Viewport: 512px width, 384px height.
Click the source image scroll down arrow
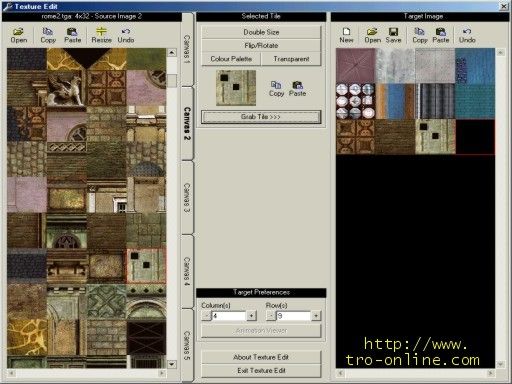171,364
